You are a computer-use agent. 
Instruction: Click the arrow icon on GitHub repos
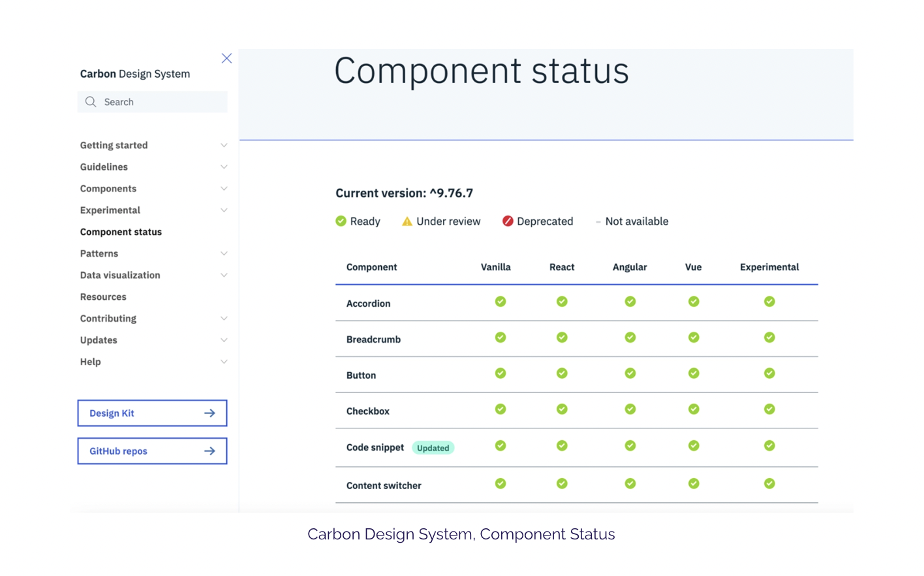click(x=209, y=451)
